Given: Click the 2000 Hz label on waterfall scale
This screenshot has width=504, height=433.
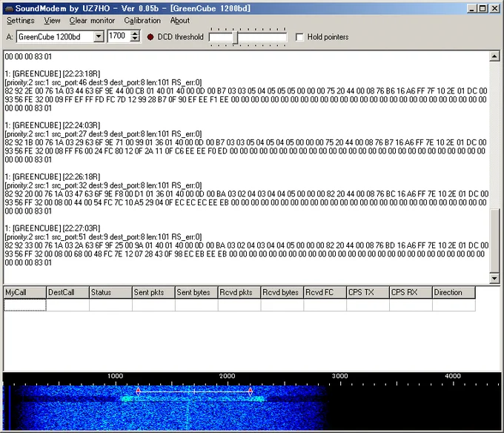Looking at the screenshot, I should pyautogui.click(x=228, y=376).
